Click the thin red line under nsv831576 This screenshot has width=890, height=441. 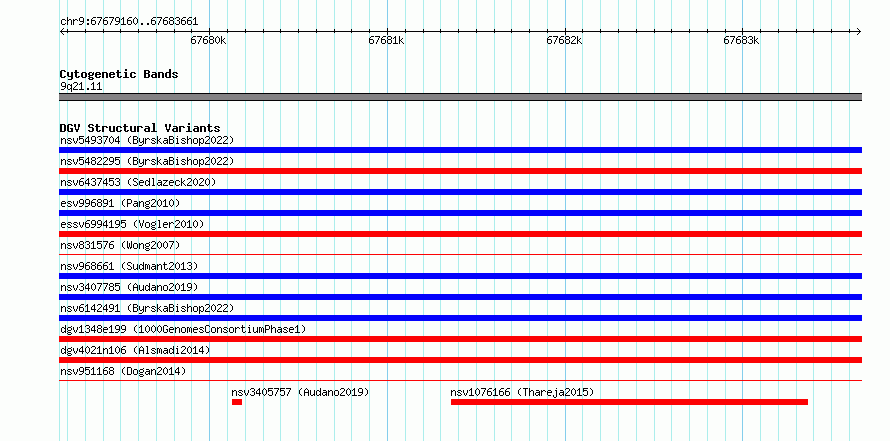coord(460,255)
